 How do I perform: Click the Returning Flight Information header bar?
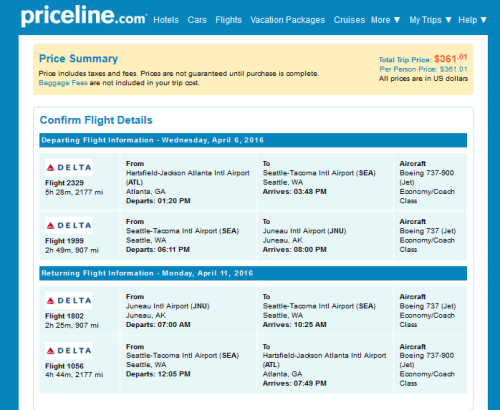pyautogui.click(x=253, y=273)
